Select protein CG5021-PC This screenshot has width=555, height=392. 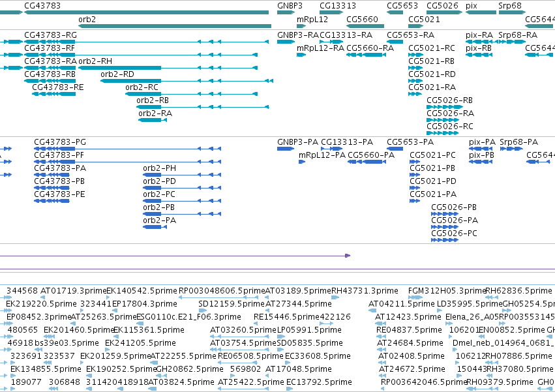[432, 155]
